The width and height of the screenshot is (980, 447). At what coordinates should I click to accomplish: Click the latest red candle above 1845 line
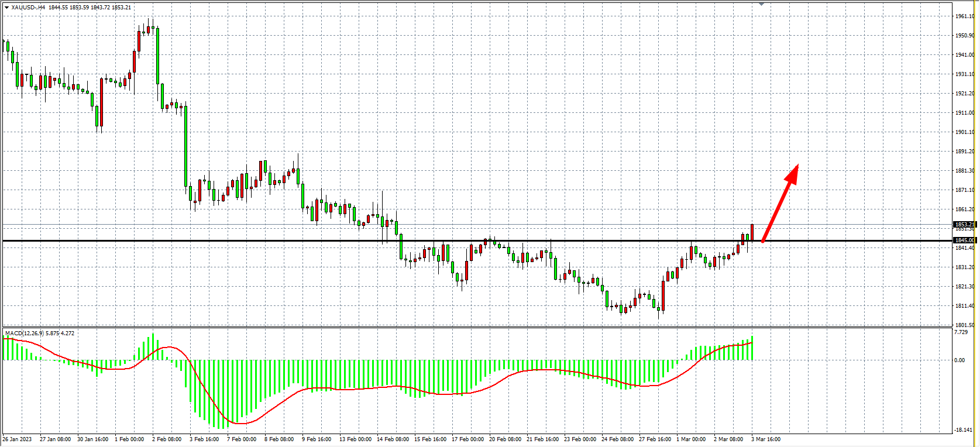(752, 232)
